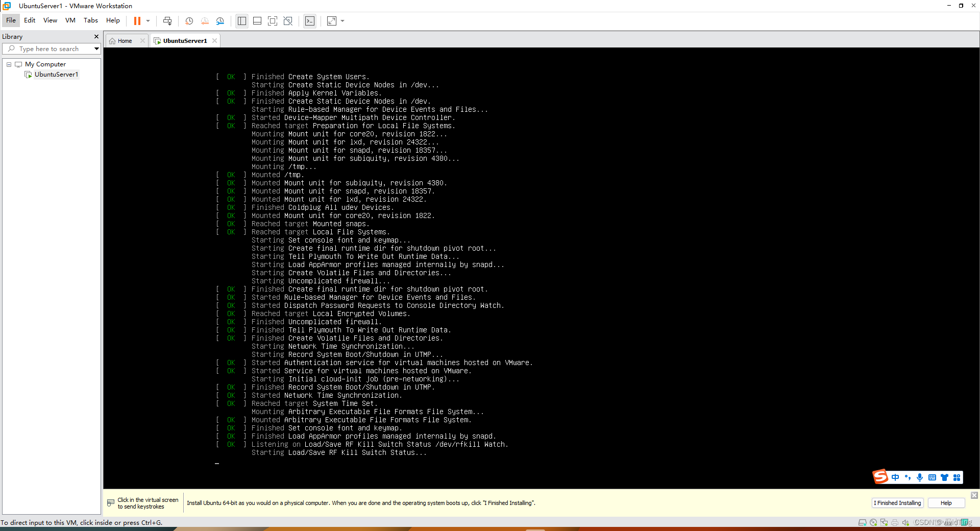Click the I Finished Installing button
Viewport: 980px width, 531px height.
click(897, 503)
